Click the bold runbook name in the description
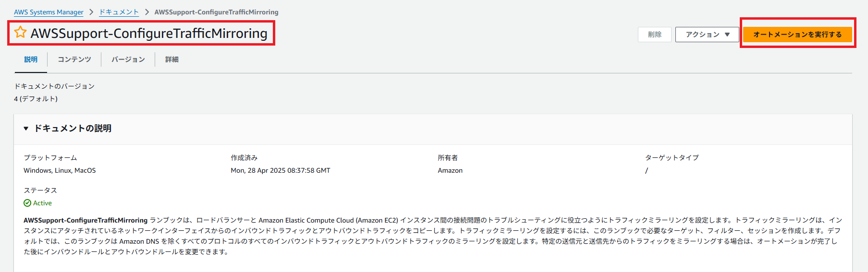 coord(86,220)
